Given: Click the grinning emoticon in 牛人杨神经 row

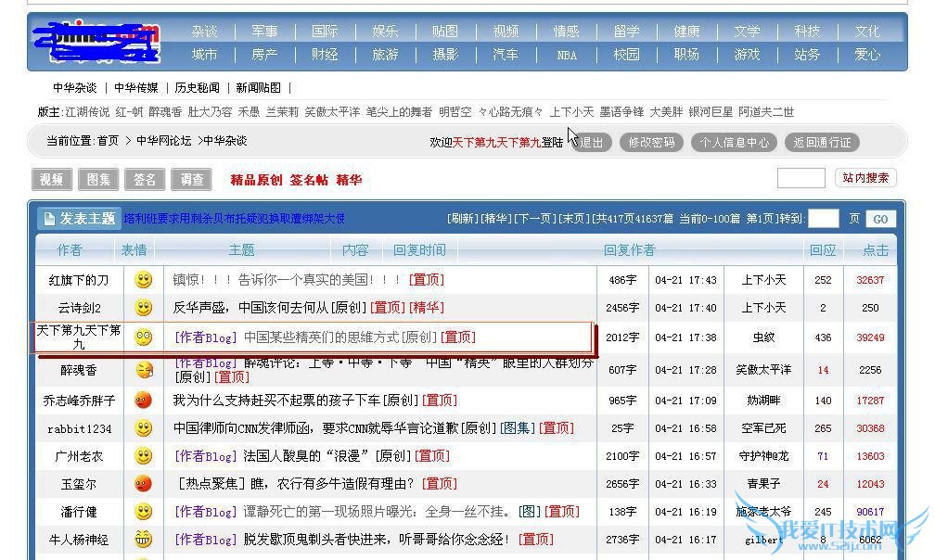Looking at the screenshot, I should (143, 540).
